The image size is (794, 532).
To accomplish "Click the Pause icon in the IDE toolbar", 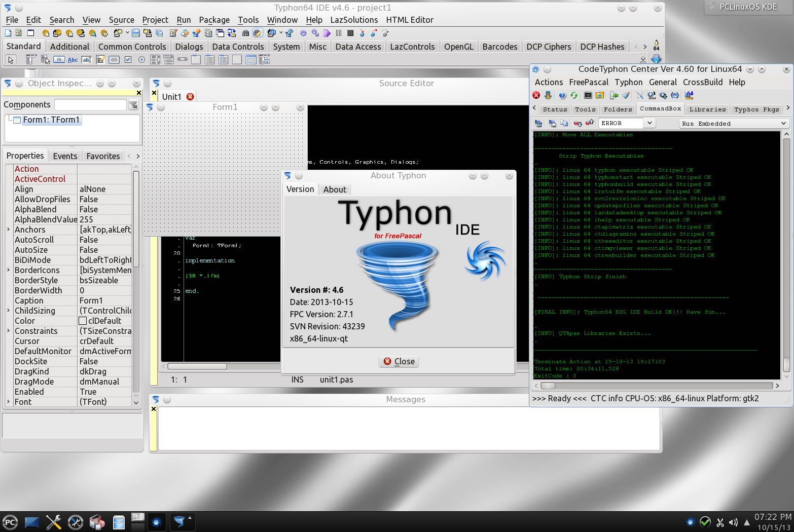I will [x=339, y=33].
